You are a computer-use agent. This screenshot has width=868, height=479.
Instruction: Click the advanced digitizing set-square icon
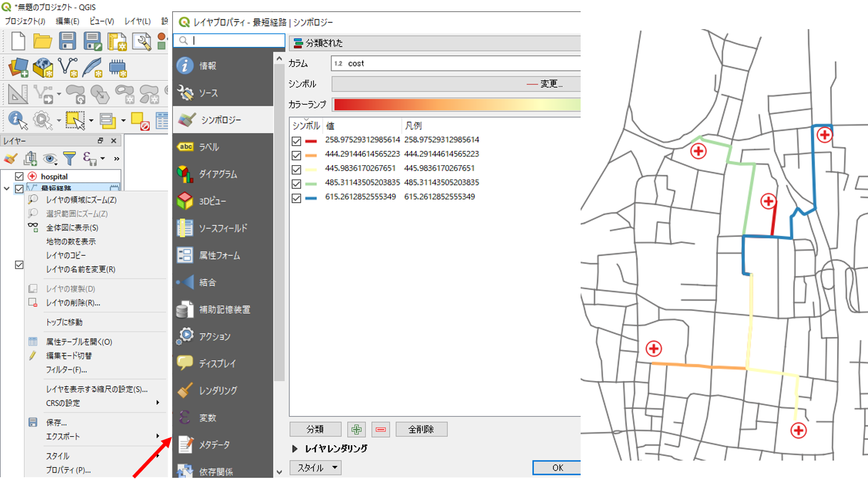pos(18,94)
